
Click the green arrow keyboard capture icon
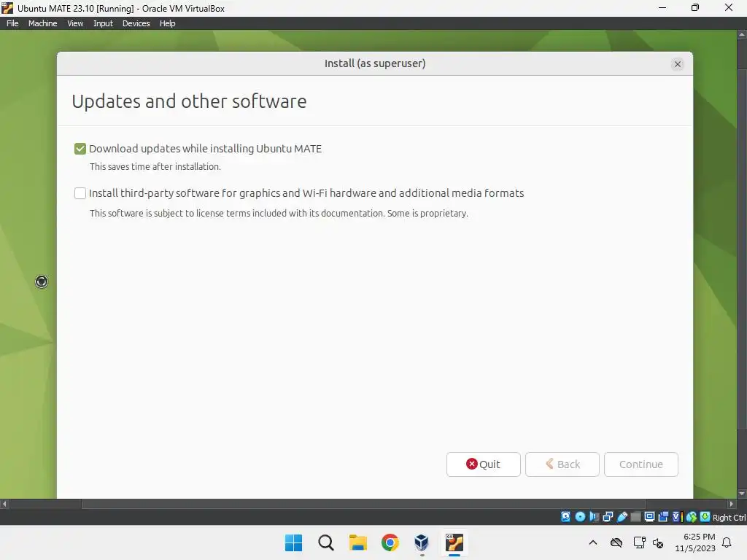coord(705,517)
